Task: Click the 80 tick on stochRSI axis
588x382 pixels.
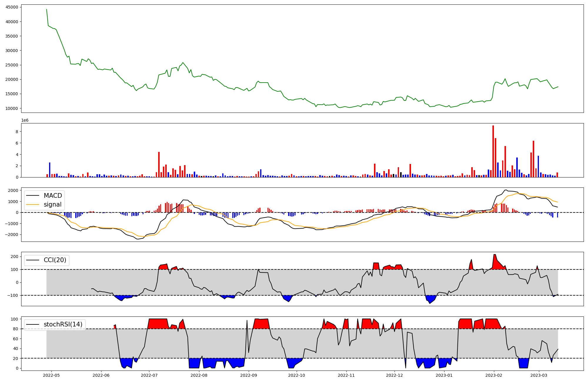Action: pyautogui.click(x=16, y=329)
